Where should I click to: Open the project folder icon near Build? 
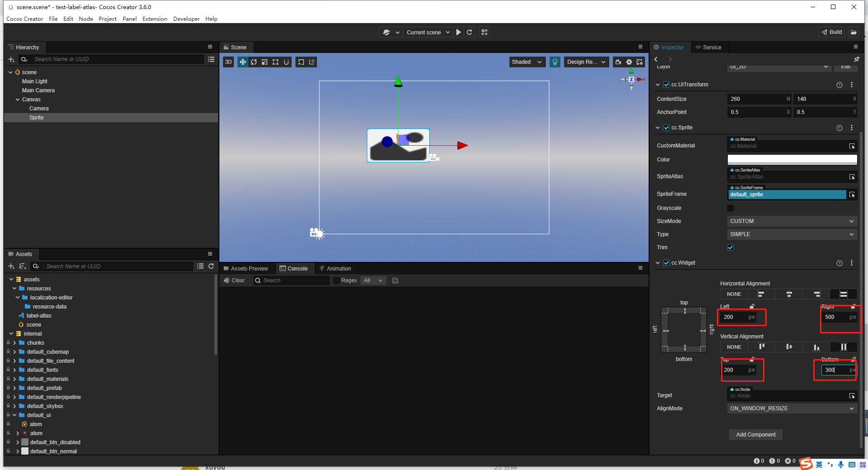(x=853, y=32)
